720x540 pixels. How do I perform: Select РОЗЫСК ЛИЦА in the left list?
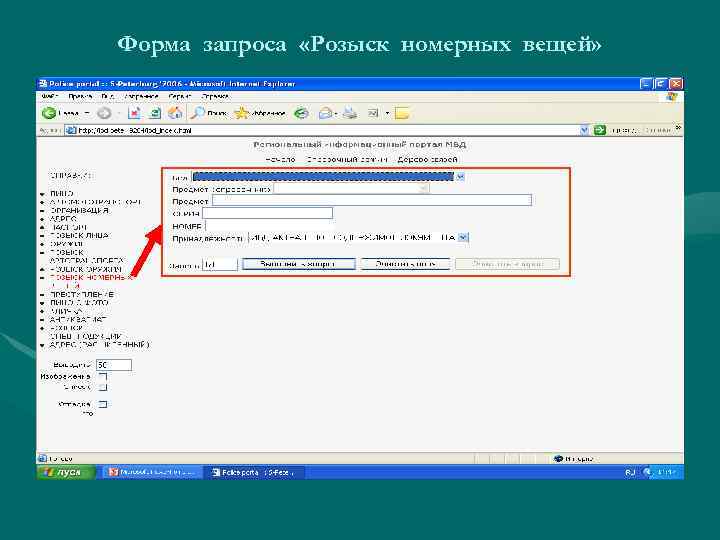click(80, 236)
